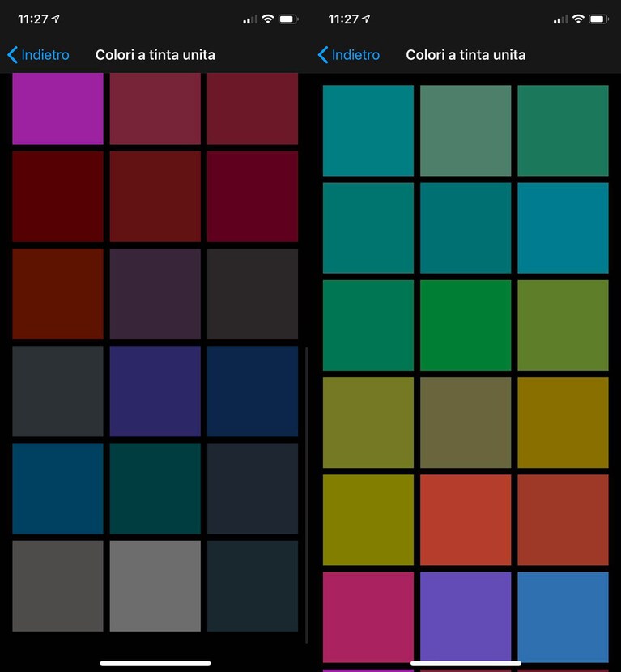The height and width of the screenshot is (672, 621).
Task: Select the olive green swatch right of bright green
Action: pyautogui.click(x=563, y=325)
